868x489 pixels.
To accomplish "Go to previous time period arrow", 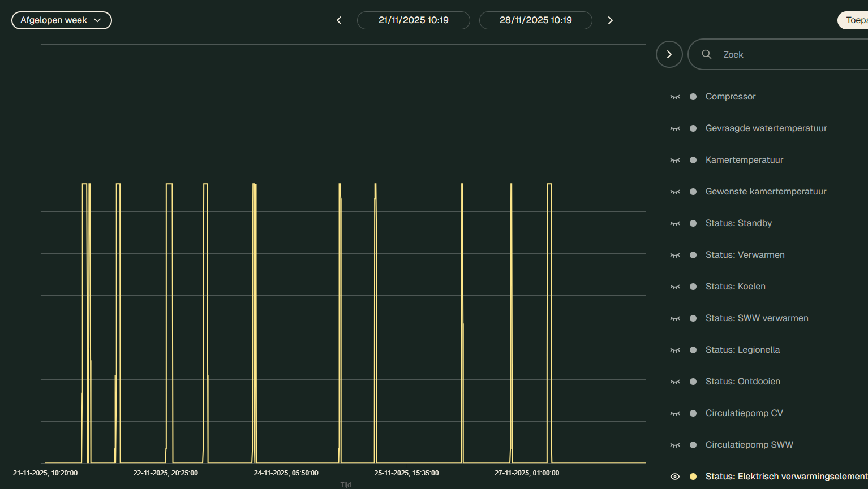I will point(339,20).
